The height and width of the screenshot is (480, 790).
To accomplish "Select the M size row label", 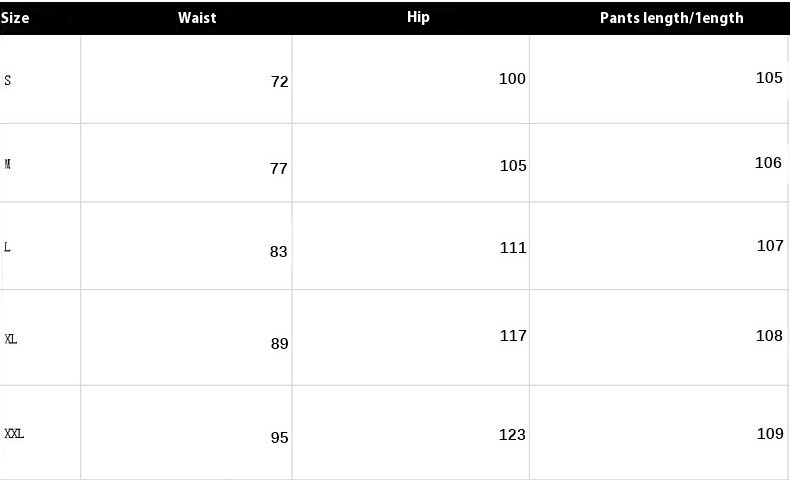I will point(8,164).
